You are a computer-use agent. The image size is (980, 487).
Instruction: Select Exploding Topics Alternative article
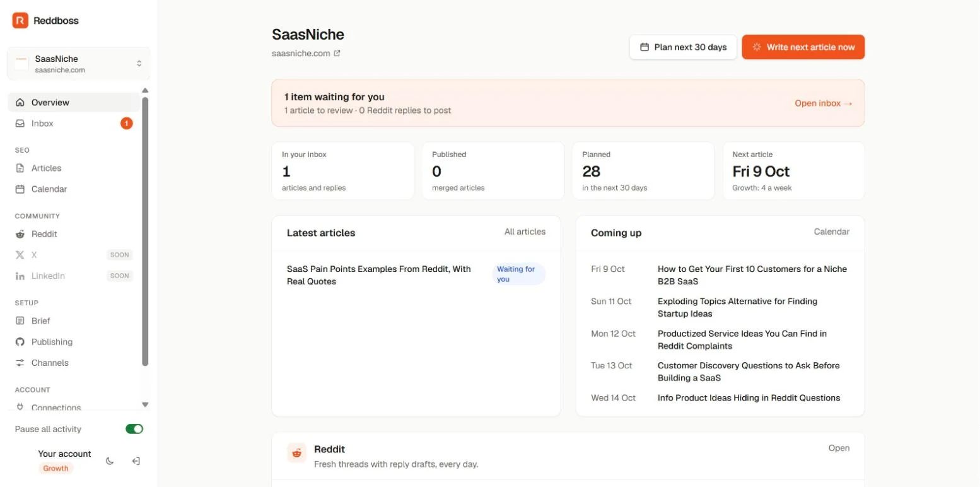coord(737,307)
